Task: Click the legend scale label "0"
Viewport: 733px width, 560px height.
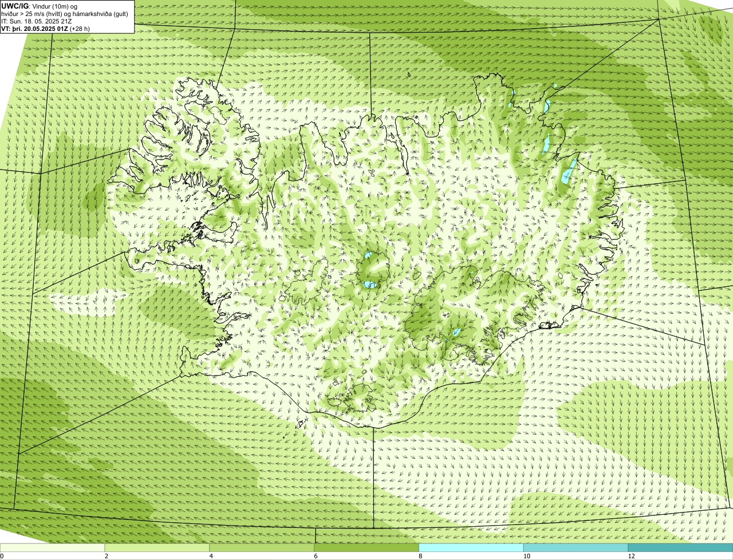Action: [x=2, y=556]
